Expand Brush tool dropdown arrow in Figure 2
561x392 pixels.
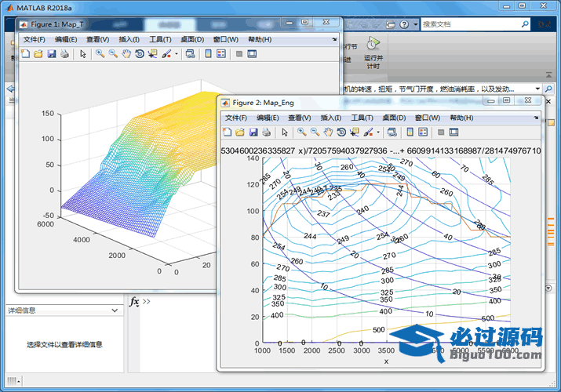[x=380, y=132]
